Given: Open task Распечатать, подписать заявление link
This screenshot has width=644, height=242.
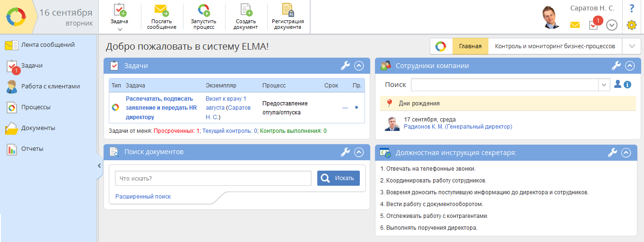Looking at the screenshot, I should 161,108.
